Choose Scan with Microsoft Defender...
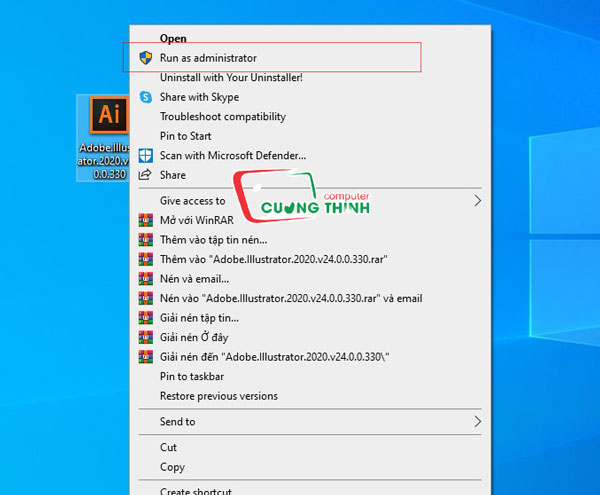Viewport: 600px width, 495px height. click(310, 156)
